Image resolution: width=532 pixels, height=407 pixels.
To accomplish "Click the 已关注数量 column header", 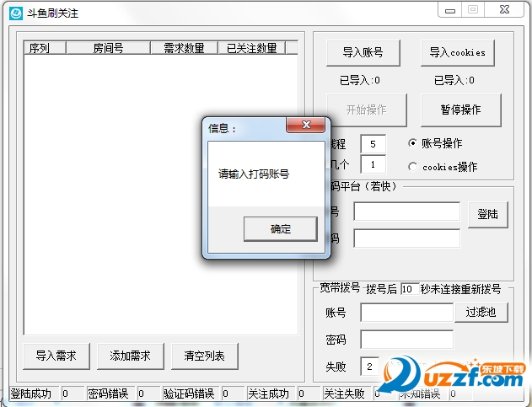I will 252,48.
